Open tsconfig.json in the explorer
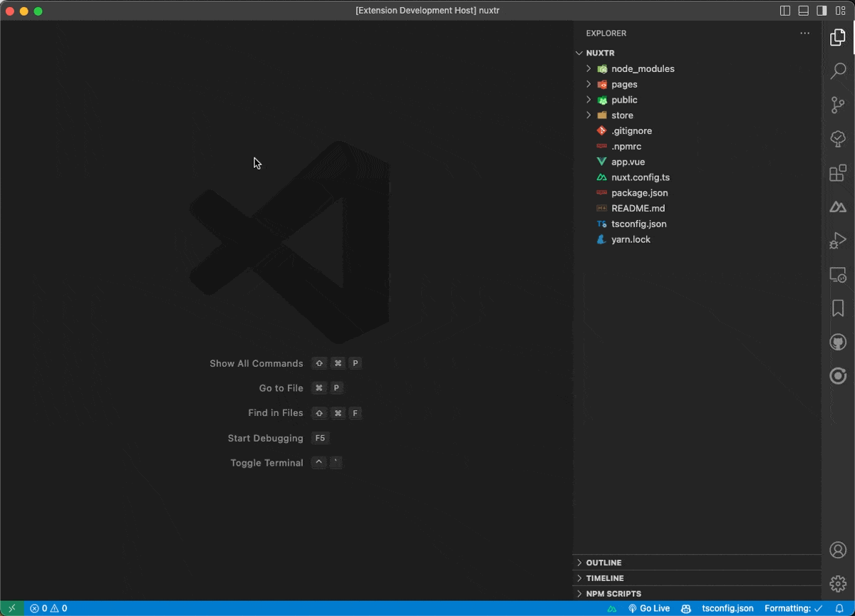 [698, 224]
